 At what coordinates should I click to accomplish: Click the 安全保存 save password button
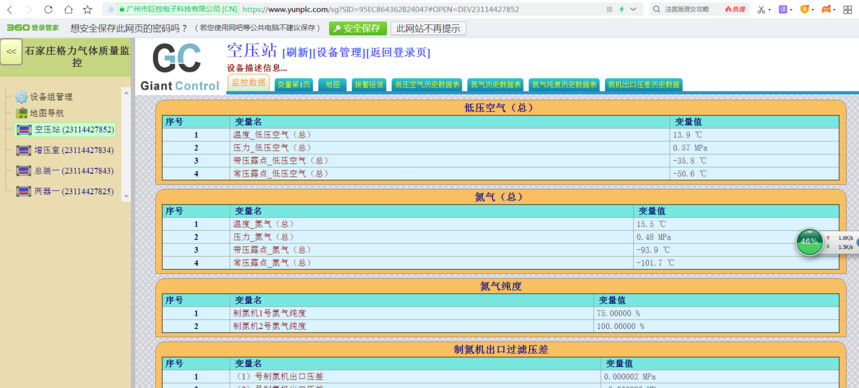[x=358, y=28]
